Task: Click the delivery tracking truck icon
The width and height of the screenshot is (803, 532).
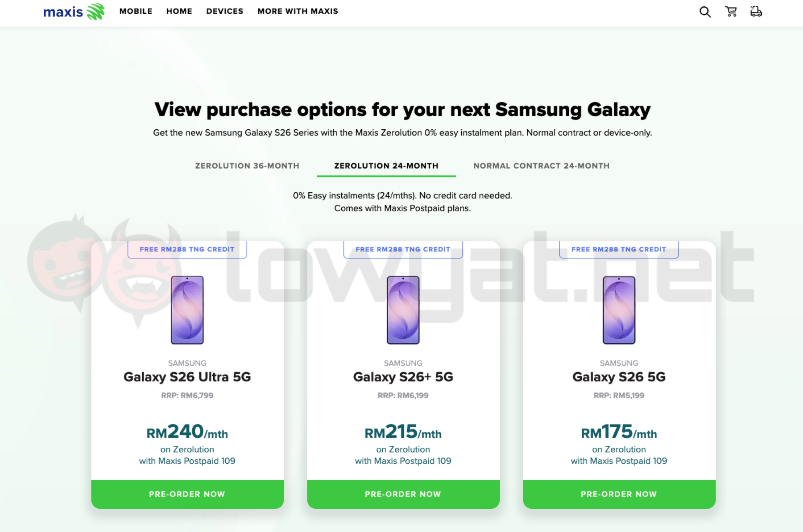Action: (756, 12)
